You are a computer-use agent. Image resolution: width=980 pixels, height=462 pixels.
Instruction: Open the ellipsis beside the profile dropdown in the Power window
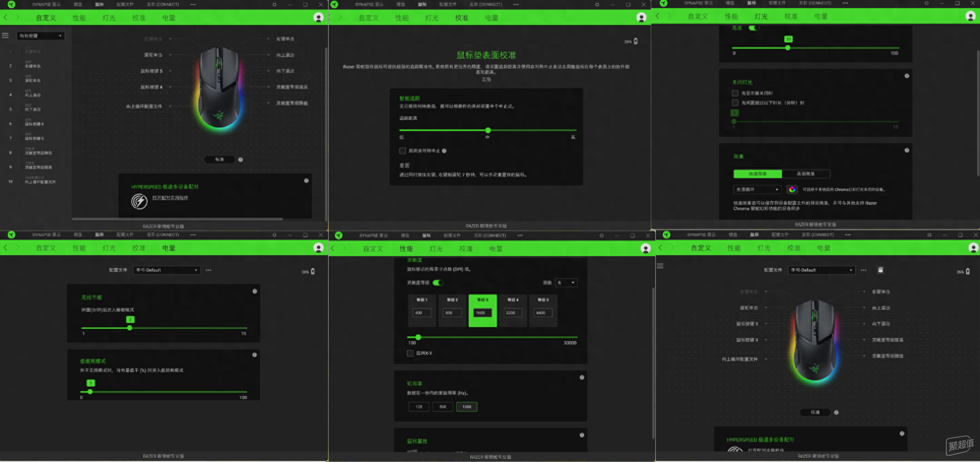point(208,270)
